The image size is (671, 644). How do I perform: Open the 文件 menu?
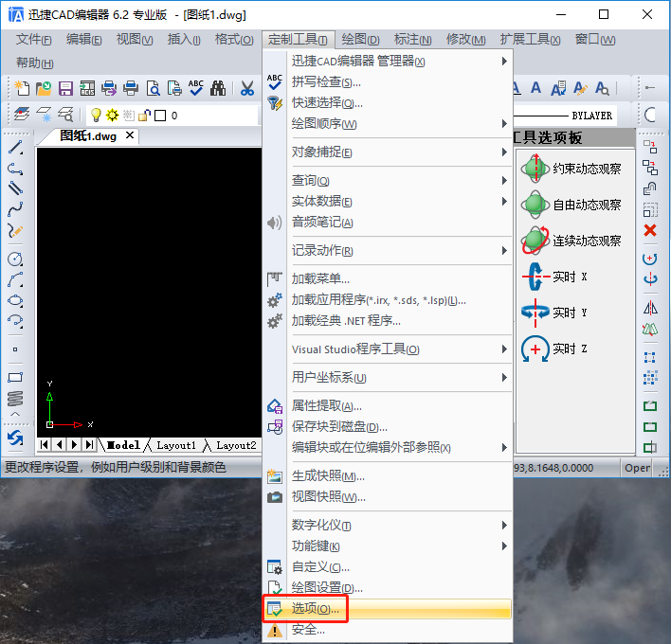(33, 40)
